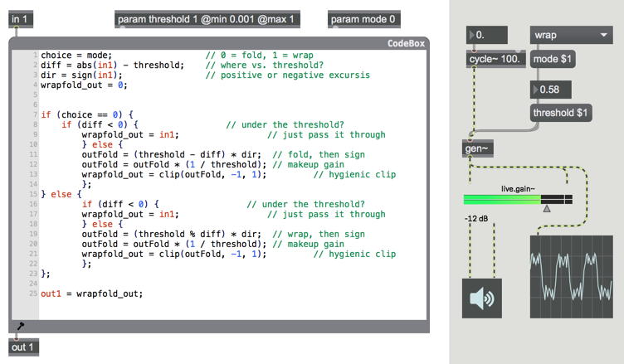Click the '// where vs. threshold?' comment
The image size is (624, 364).
pos(265,66)
